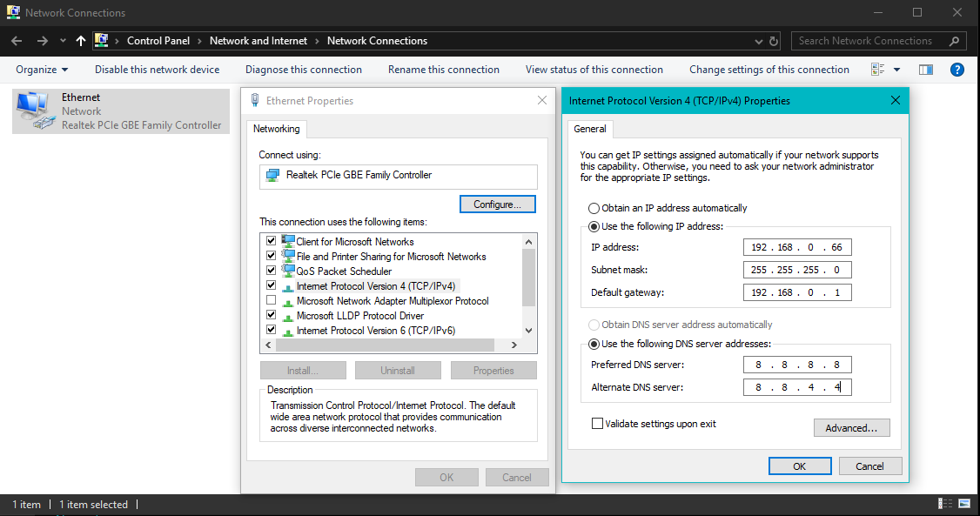
Task: Open Help with the question mark icon
Action: click(x=957, y=70)
